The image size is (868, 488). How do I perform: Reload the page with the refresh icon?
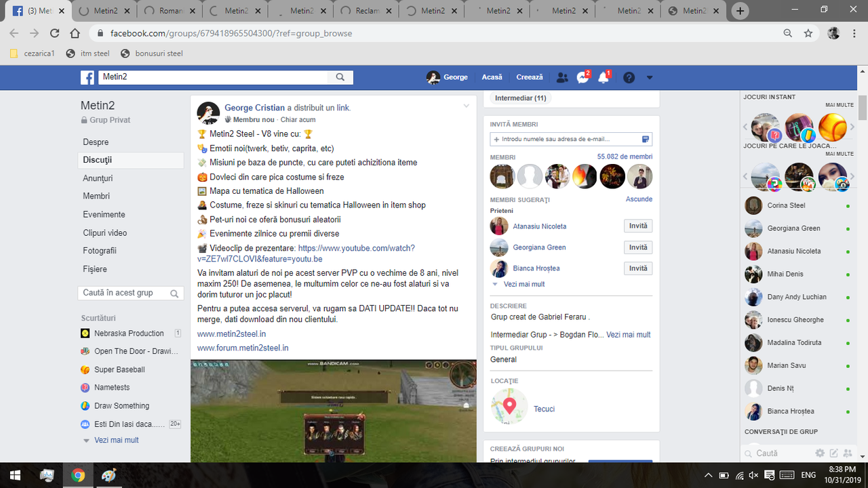click(x=55, y=33)
